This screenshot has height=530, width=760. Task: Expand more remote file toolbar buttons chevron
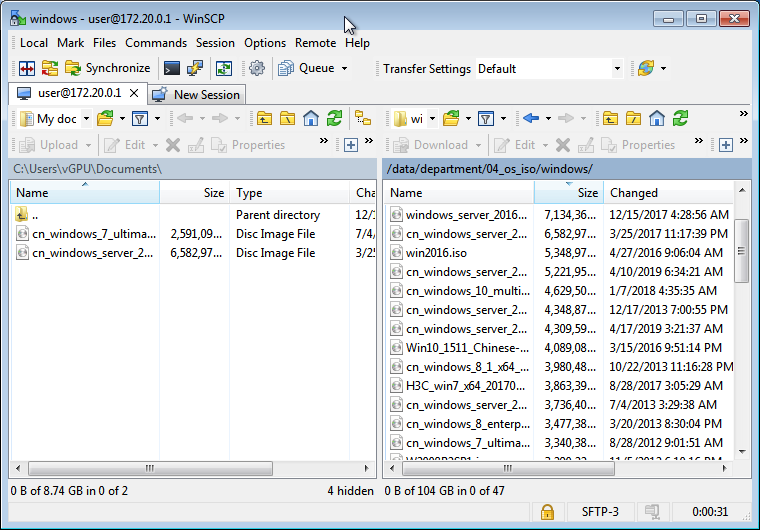tap(698, 141)
